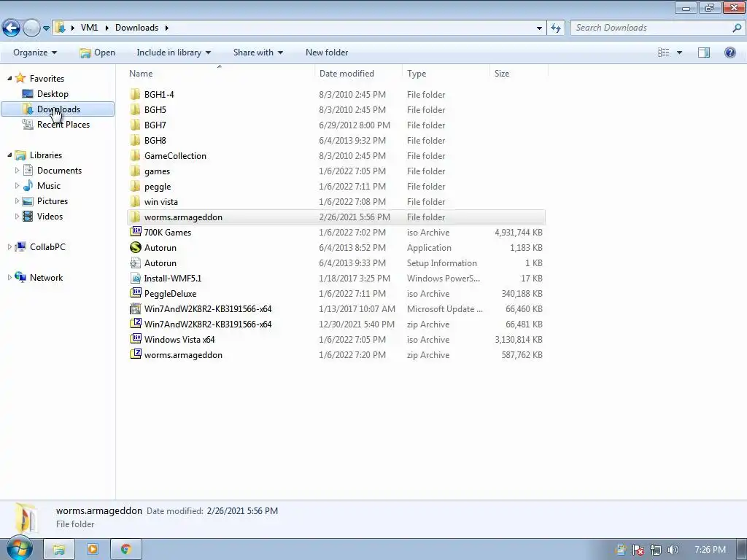Select the PeggleDeluxe iso icon
This screenshot has height=560, width=747.
pos(136,293)
